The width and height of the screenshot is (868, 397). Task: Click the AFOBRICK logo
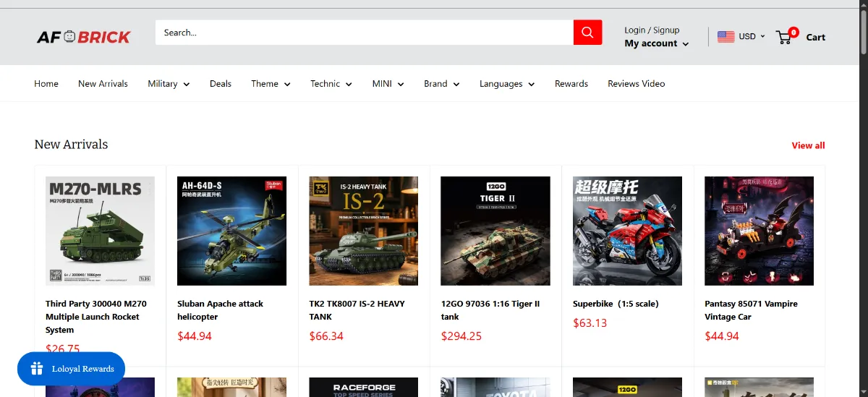84,36
